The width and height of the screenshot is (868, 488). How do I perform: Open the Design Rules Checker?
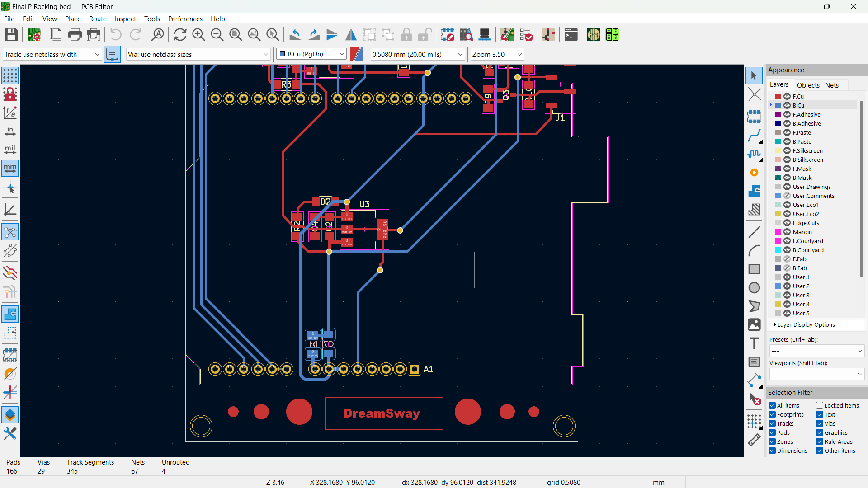526,35
